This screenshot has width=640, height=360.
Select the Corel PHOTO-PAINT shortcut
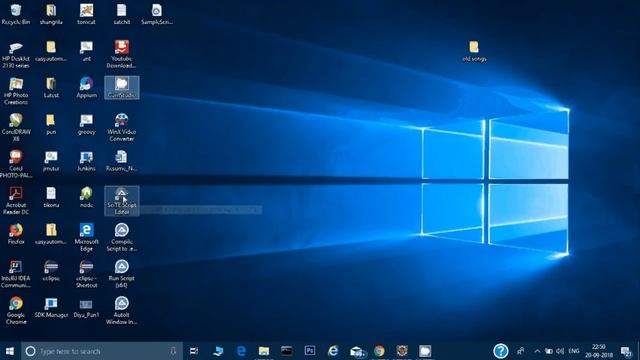(16, 164)
